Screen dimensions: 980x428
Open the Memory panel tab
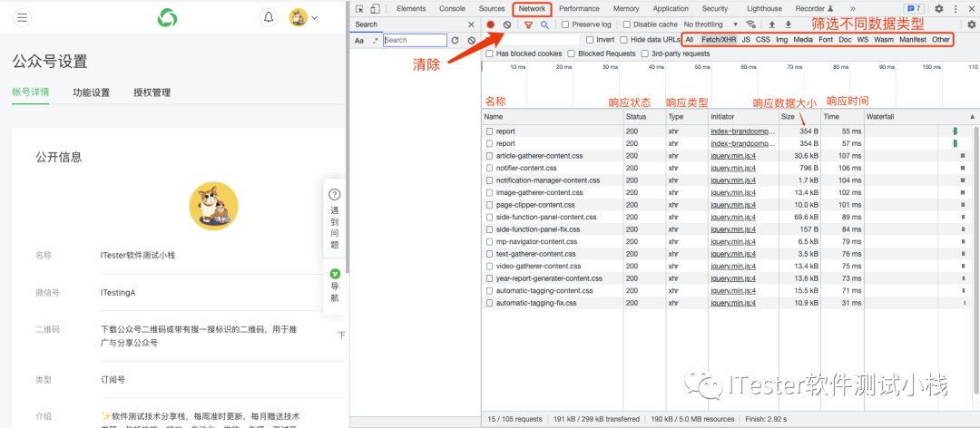(626, 9)
